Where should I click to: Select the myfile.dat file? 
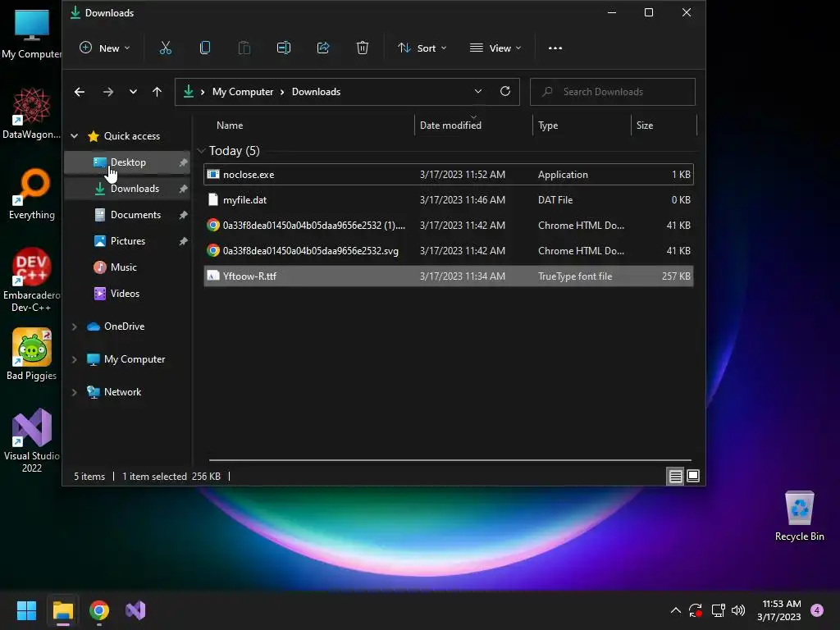point(449,200)
